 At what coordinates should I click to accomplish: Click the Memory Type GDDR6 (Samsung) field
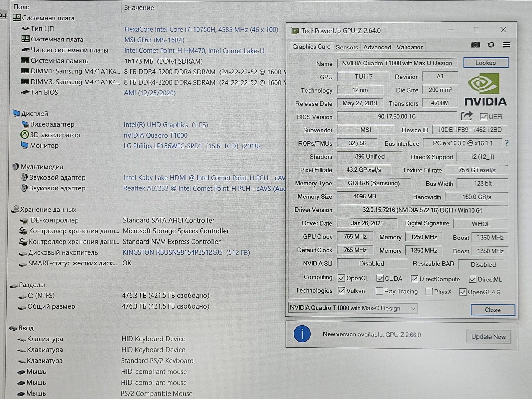coord(374,183)
